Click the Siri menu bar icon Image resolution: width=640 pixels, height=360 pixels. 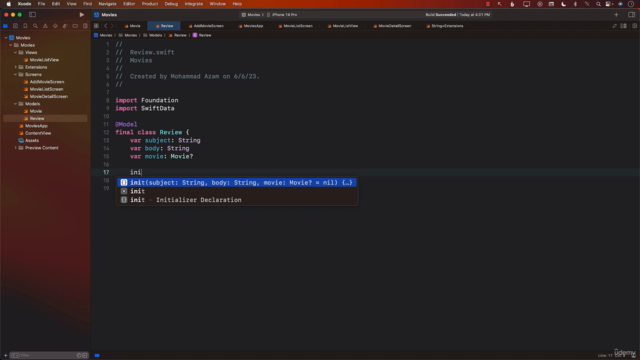coord(620,4)
